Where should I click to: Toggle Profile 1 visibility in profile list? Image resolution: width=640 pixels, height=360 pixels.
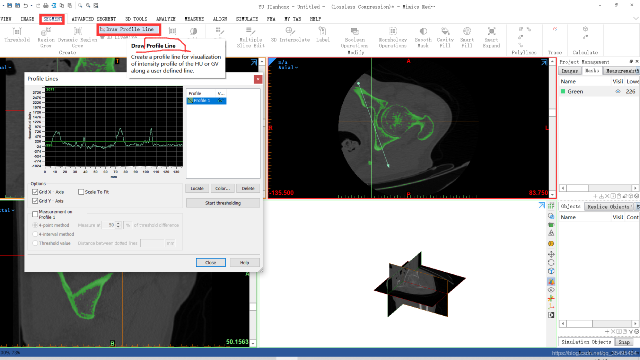(221, 100)
